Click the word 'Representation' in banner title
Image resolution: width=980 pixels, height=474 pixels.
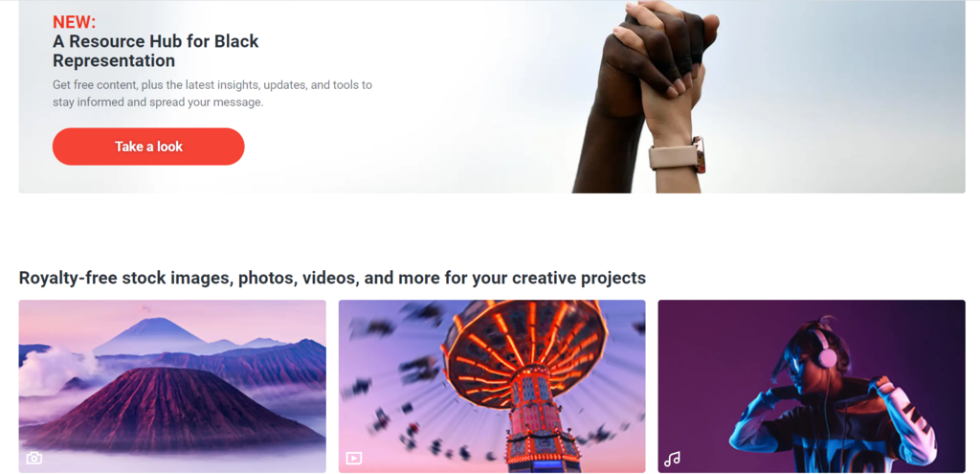pos(114,60)
